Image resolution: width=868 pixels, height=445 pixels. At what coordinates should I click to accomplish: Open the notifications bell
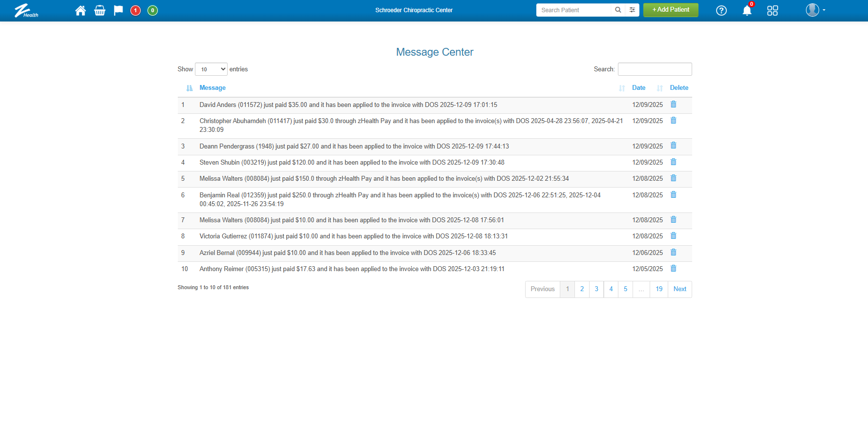(x=747, y=11)
